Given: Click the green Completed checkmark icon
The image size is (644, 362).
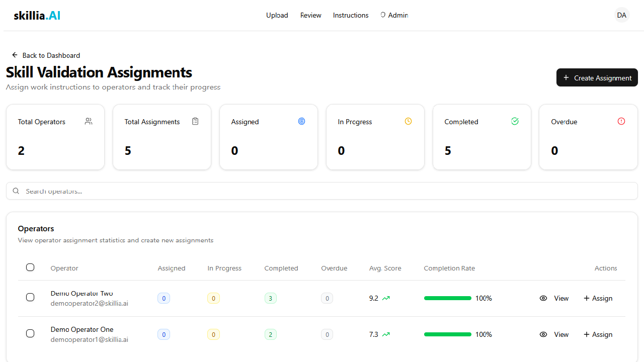Looking at the screenshot, I should [x=515, y=121].
